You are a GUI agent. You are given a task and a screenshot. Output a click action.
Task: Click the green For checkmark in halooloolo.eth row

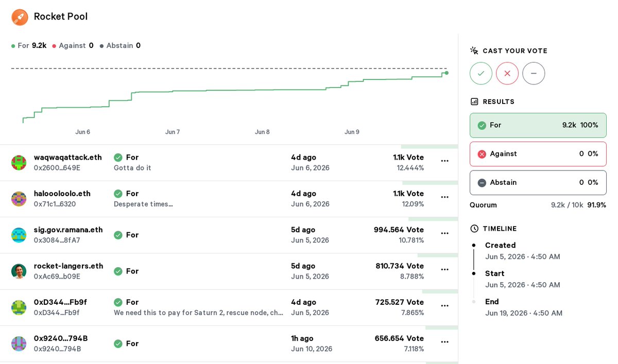point(118,194)
